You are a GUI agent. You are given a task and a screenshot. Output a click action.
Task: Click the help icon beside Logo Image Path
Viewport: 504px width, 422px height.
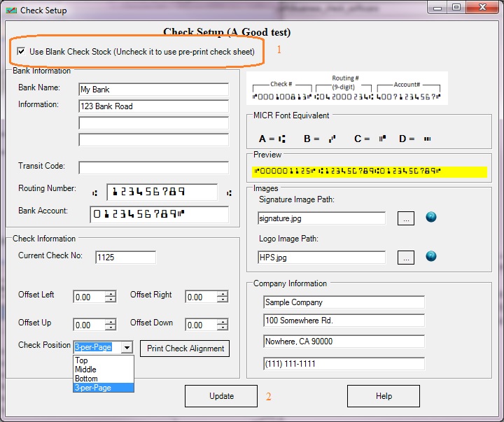[x=431, y=257]
